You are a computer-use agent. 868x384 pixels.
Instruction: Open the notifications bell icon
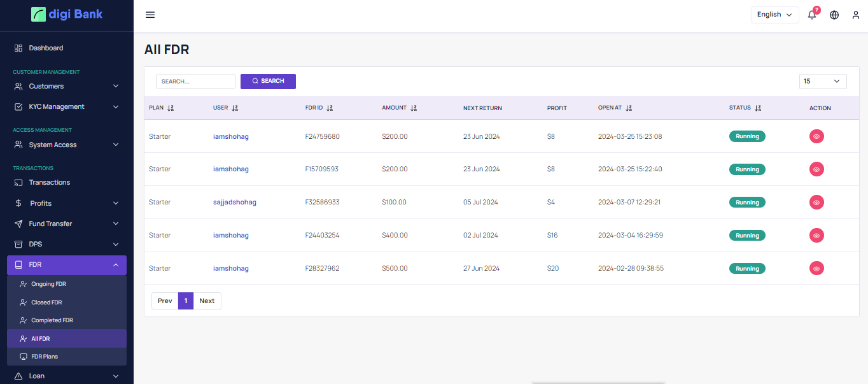[x=811, y=15]
